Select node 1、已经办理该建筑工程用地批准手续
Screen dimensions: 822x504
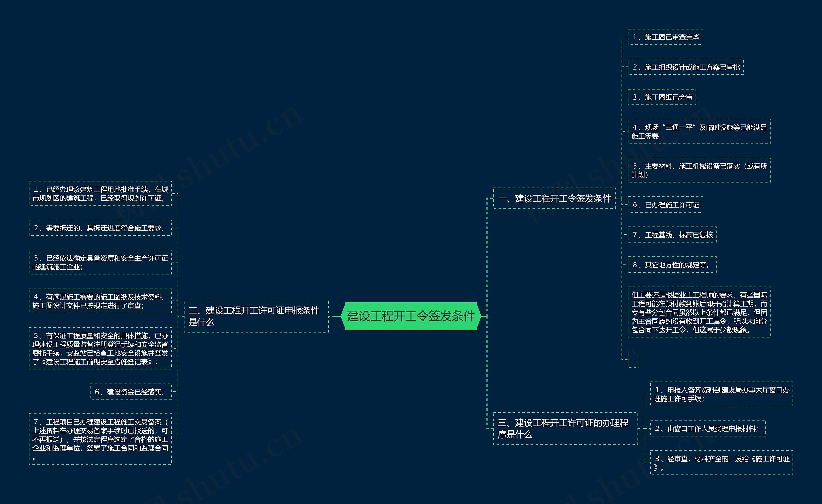tap(100, 194)
